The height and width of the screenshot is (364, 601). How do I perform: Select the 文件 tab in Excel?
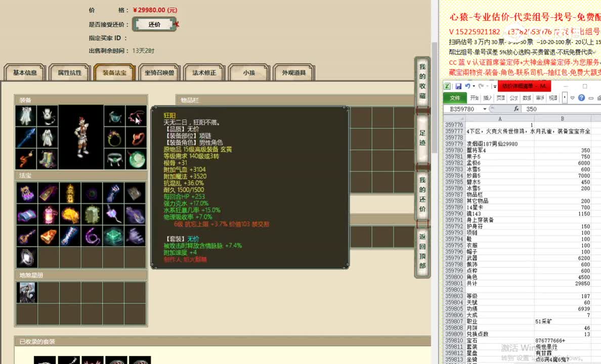(x=456, y=98)
